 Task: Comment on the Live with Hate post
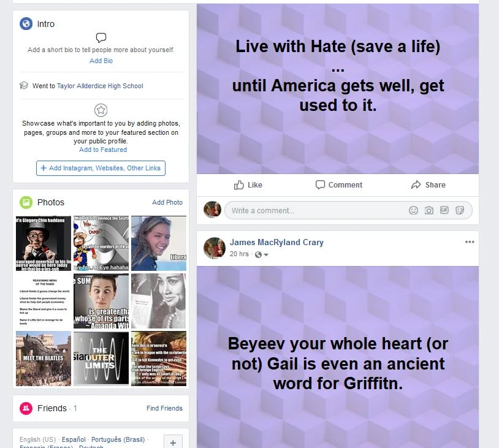[x=338, y=185]
